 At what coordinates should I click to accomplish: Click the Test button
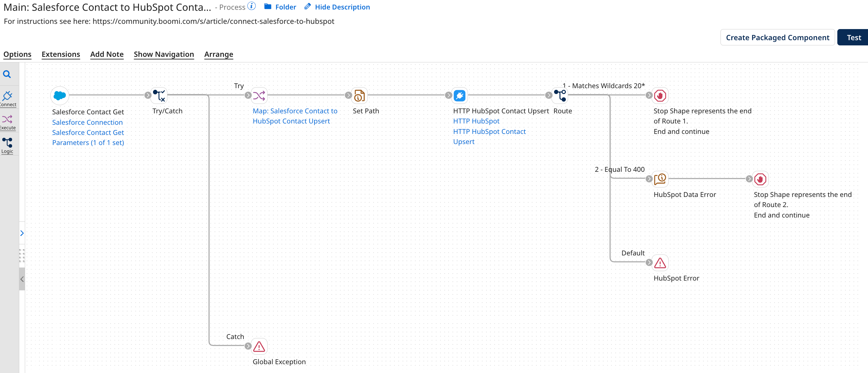853,37
